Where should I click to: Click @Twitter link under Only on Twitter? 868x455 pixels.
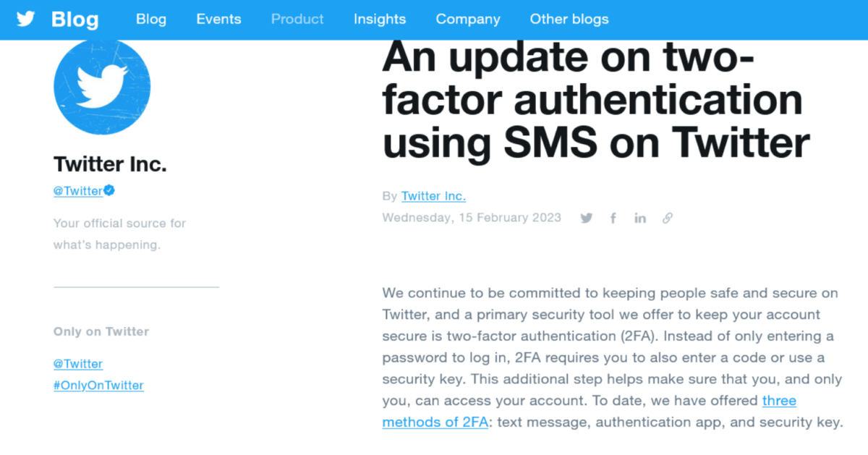point(78,364)
